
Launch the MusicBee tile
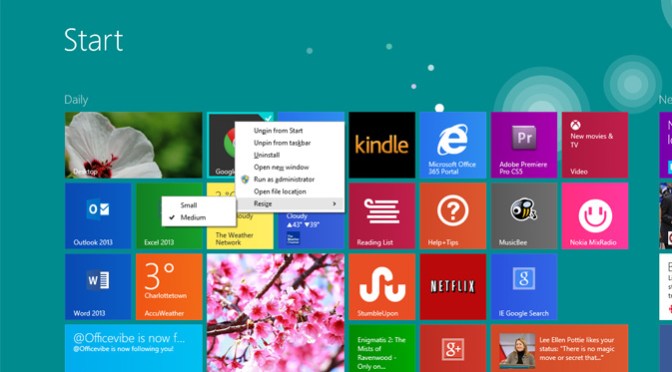click(x=524, y=216)
